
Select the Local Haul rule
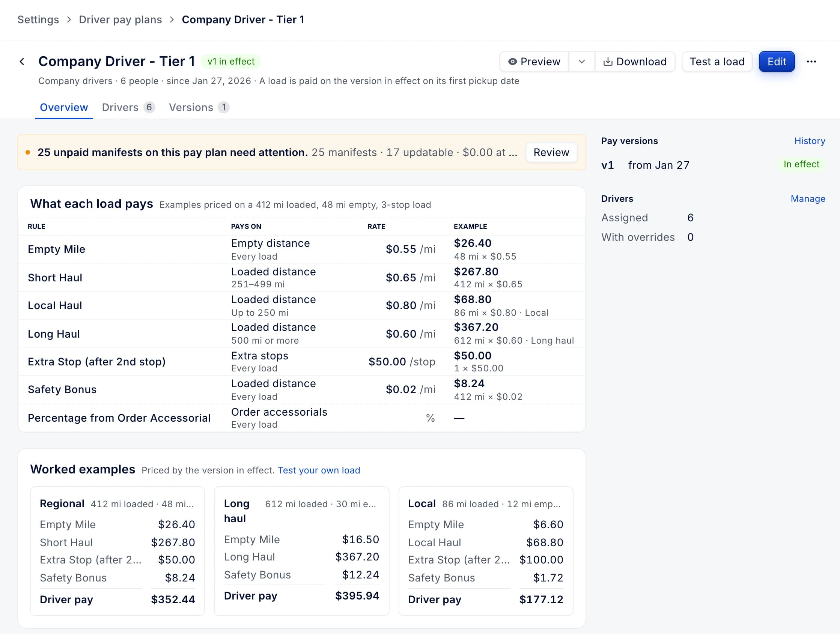click(x=302, y=305)
